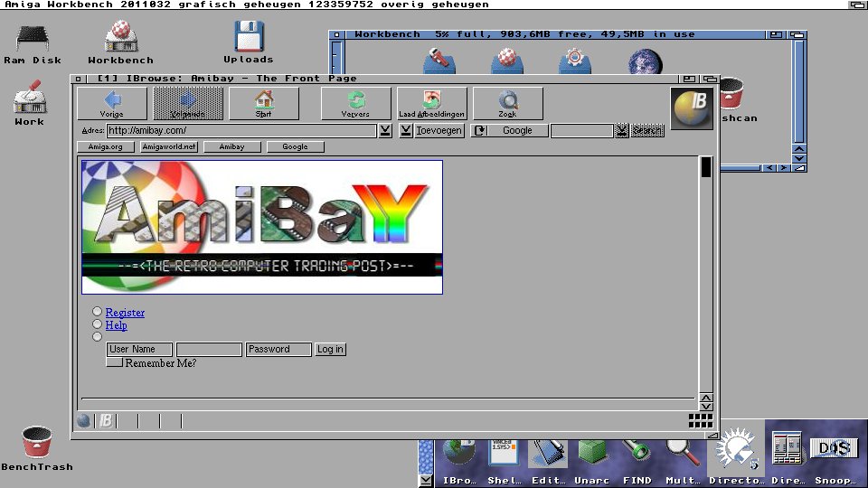Select the radio bullet above User Name field
The height and width of the screenshot is (488, 868).
click(98, 337)
